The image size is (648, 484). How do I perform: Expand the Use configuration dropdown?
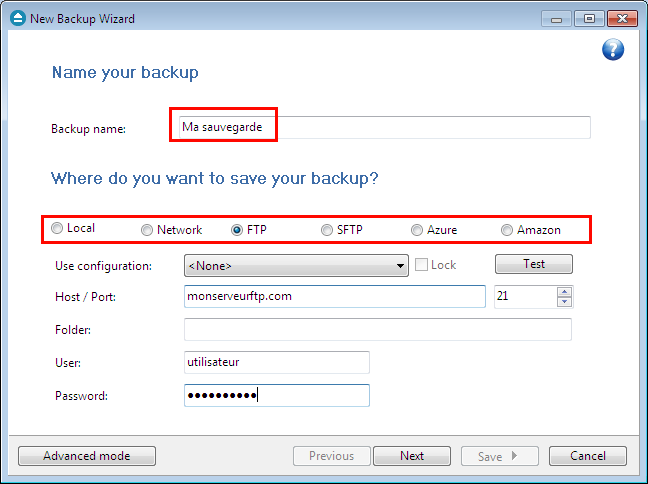pyautogui.click(x=296, y=265)
